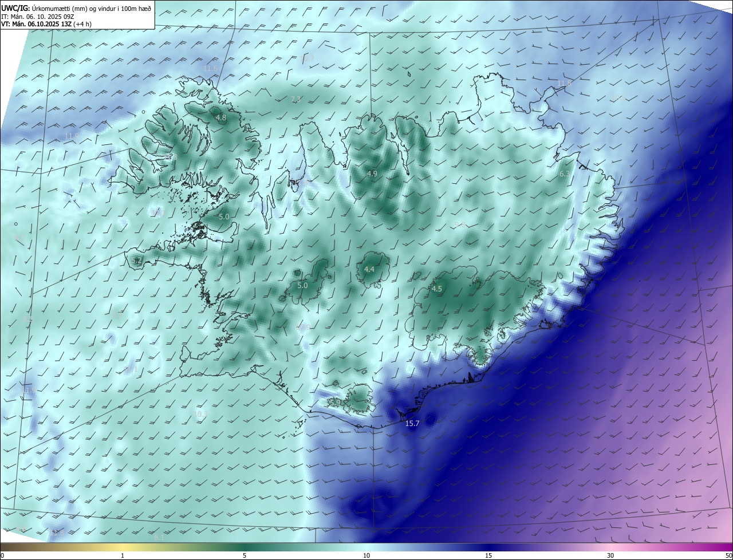Image resolution: width=733 pixels, height=560 pixels.
Task: Click the 4.4 value on the central glacier
Action: 369,269
